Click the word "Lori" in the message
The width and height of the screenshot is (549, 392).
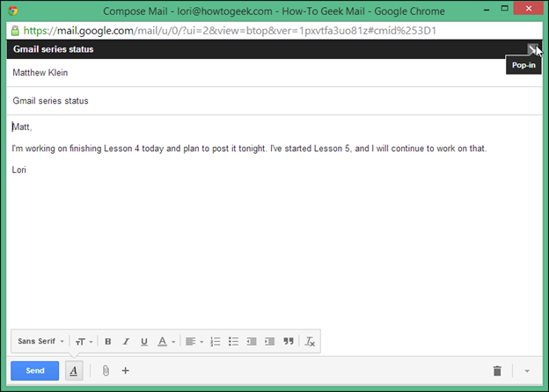point(18,170)
